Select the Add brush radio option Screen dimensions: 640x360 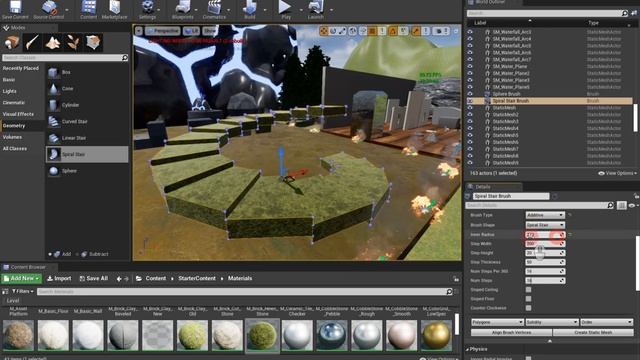coord(60,254)
